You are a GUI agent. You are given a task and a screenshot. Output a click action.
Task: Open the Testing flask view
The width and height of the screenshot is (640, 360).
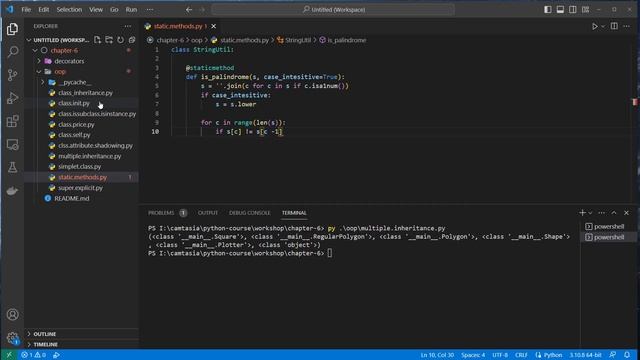(x=13, y=167)
